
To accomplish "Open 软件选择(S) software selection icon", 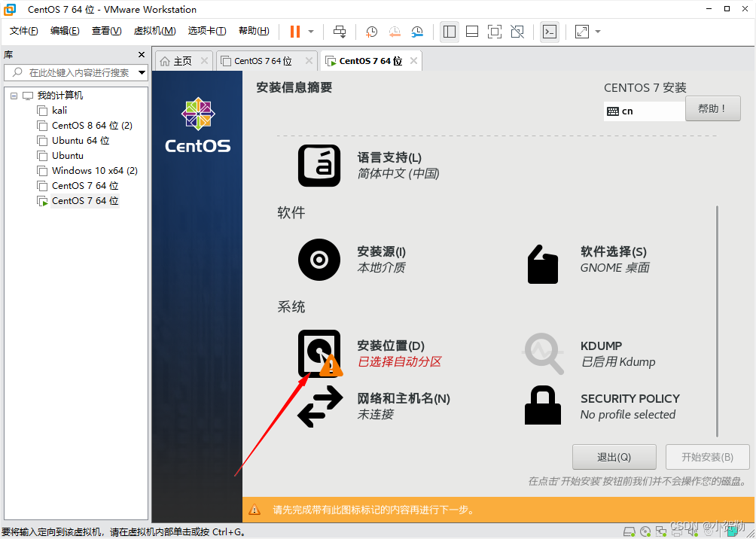I will [x=543, y=264].
